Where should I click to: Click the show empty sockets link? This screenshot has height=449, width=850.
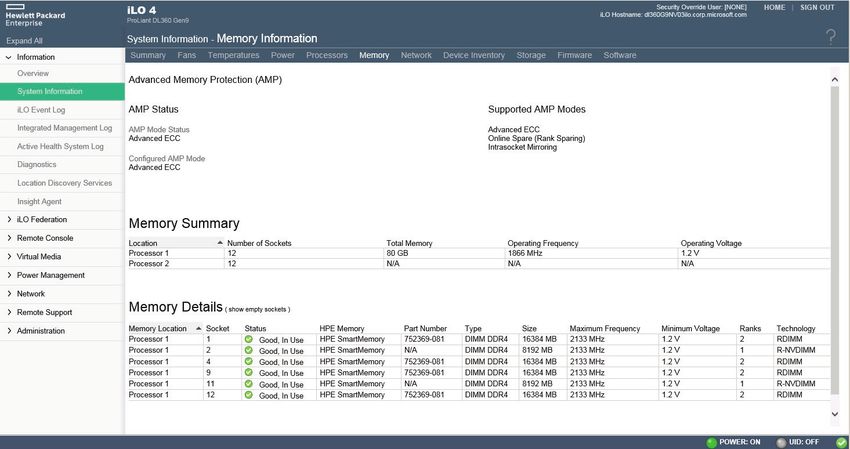[257, 310]
